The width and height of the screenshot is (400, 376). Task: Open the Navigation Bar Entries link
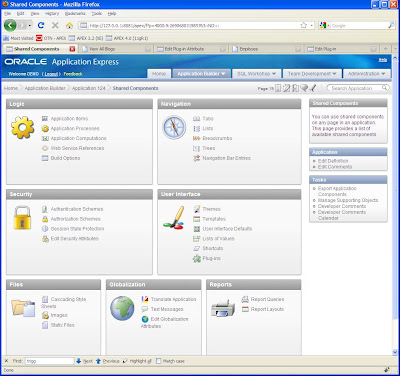coord(226,158)
